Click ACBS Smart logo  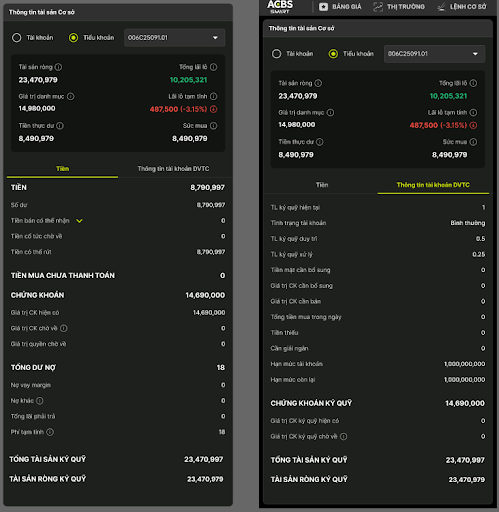(x=280, y=7)
